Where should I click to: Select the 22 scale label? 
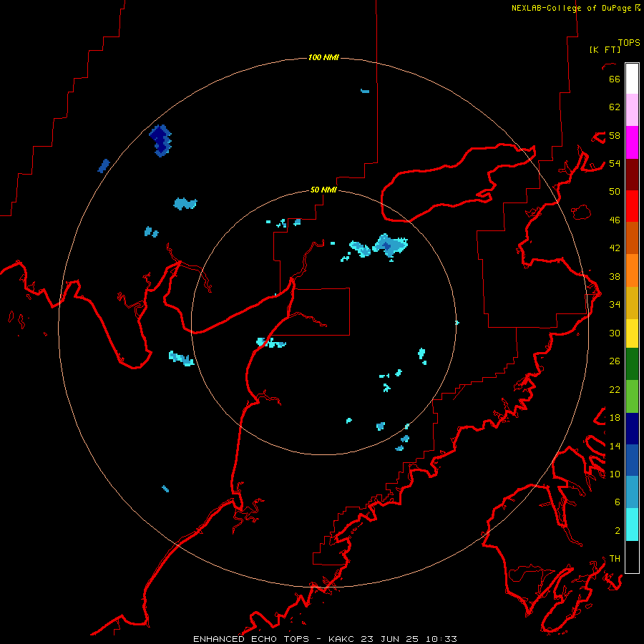(x=615, y=389)
